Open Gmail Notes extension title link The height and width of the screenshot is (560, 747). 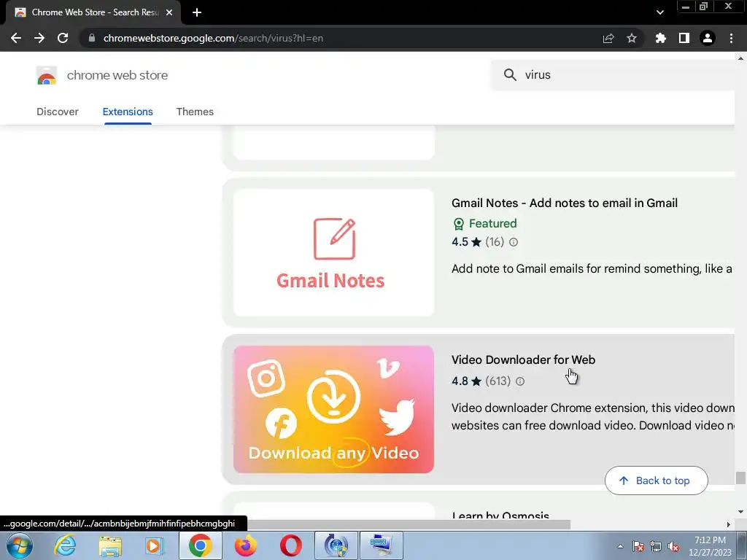[x=565, y=203]
